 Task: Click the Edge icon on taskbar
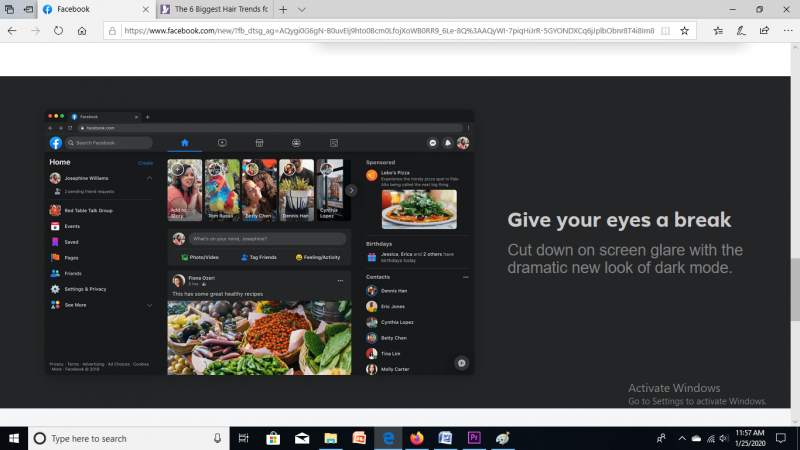point(388,438)
